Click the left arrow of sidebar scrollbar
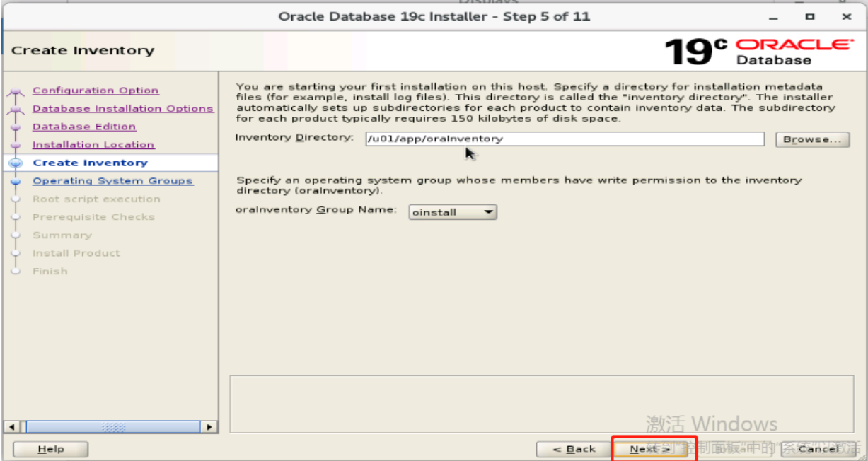Screen dimensions: 868x461 pos(11,427)
